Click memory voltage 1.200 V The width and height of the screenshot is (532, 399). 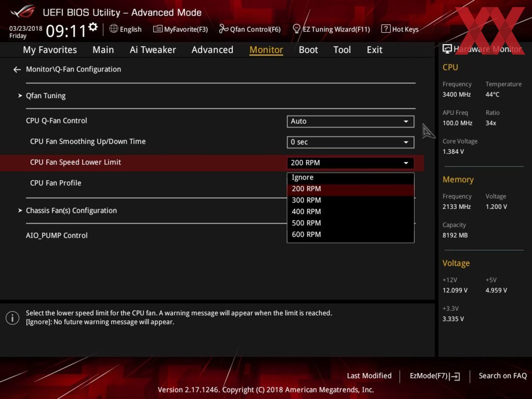(x=496, y=207)
